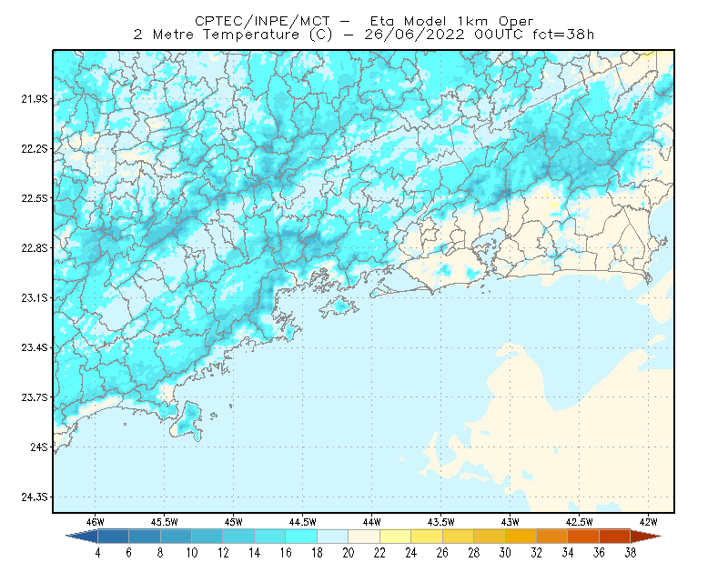Click the 10-12 blue legend swatch
728x562 pixels.
(207, 537)
